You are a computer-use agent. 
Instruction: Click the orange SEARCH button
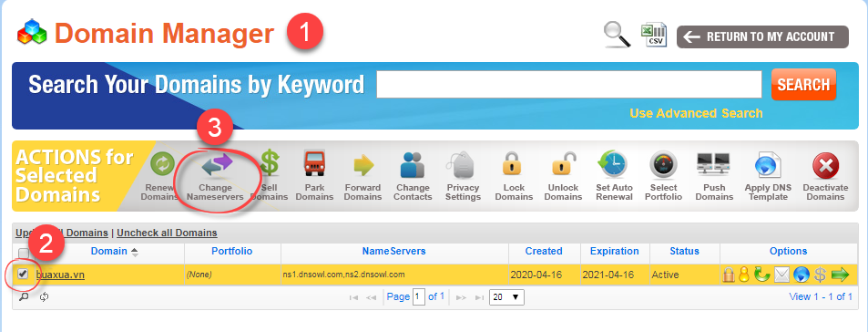(x=803, y=84)
